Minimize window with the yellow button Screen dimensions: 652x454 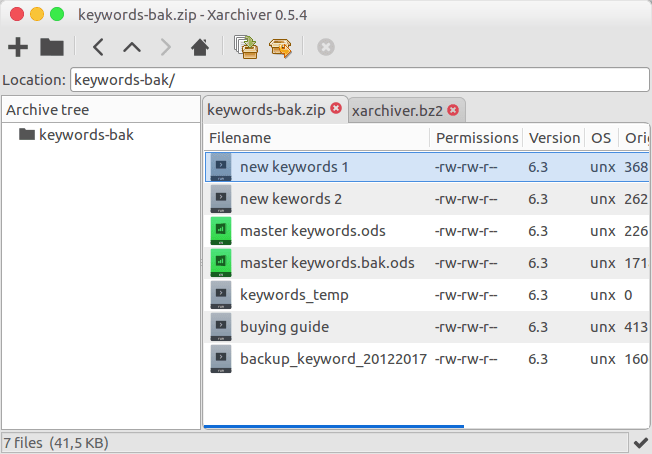pyautogui.click(x=37, y=14)
